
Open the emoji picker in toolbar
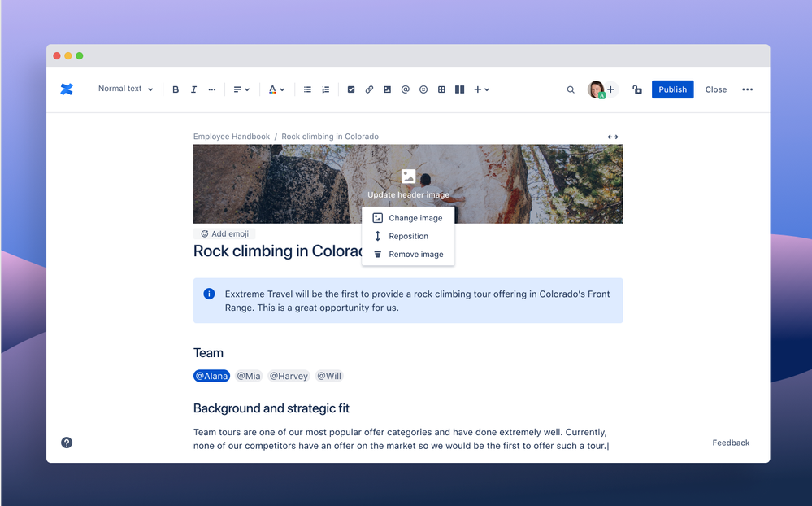coord(423,89)
